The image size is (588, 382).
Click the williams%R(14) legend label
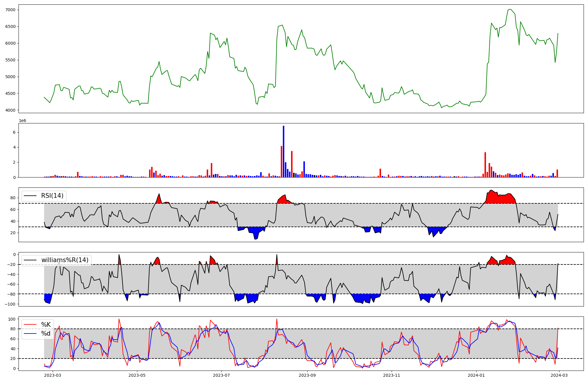pyautogui.click(x=65, y=260)
